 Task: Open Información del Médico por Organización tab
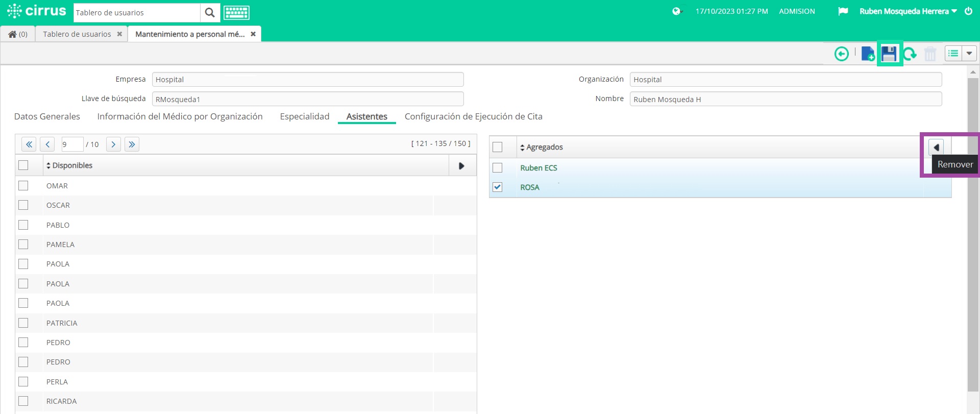click(180, 116)
